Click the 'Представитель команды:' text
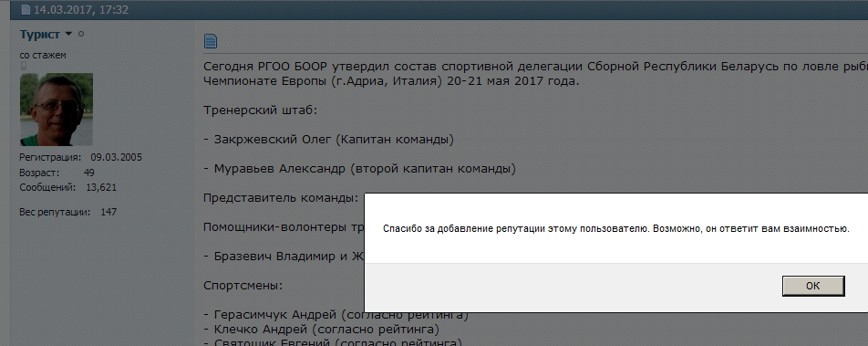 point(281,198)
